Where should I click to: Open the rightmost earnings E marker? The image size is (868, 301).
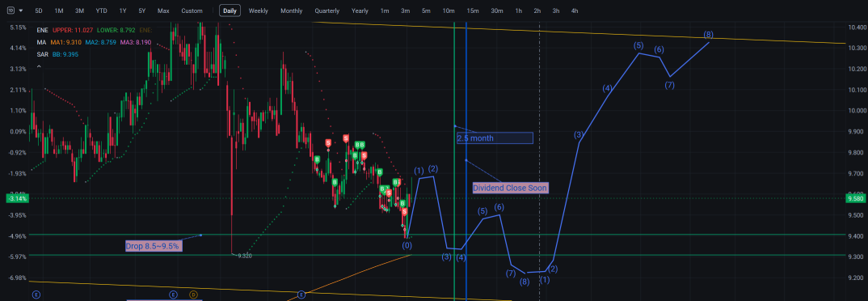click(x=301, y=294)
